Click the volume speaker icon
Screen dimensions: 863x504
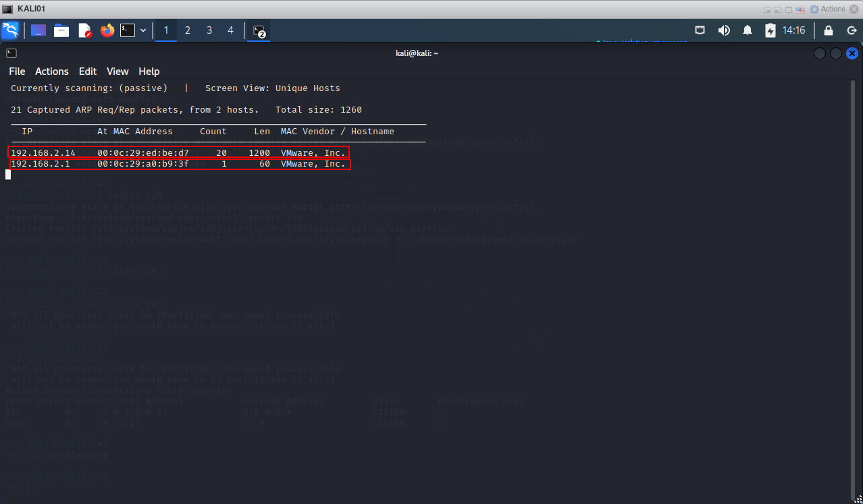click(x=724, y=30)
